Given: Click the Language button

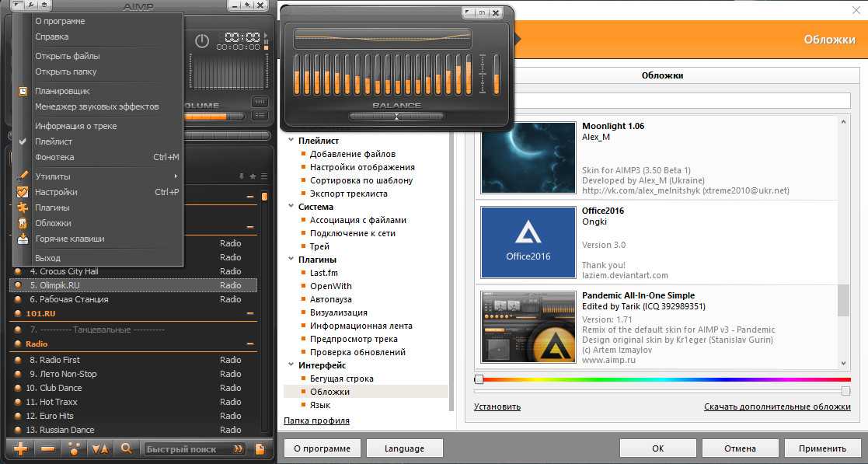Looking at the screenshot, I should pos(405,448).
